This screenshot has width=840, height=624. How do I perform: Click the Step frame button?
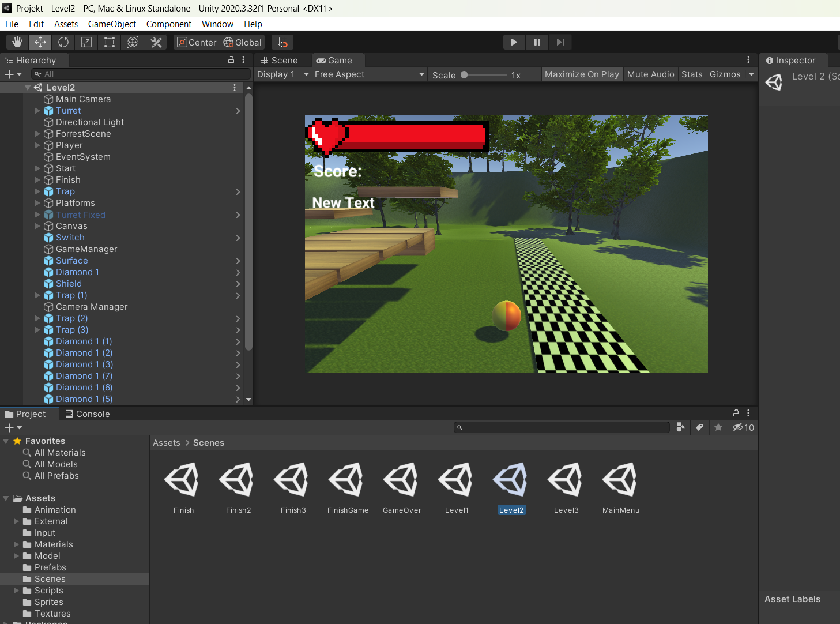[560, 42]
